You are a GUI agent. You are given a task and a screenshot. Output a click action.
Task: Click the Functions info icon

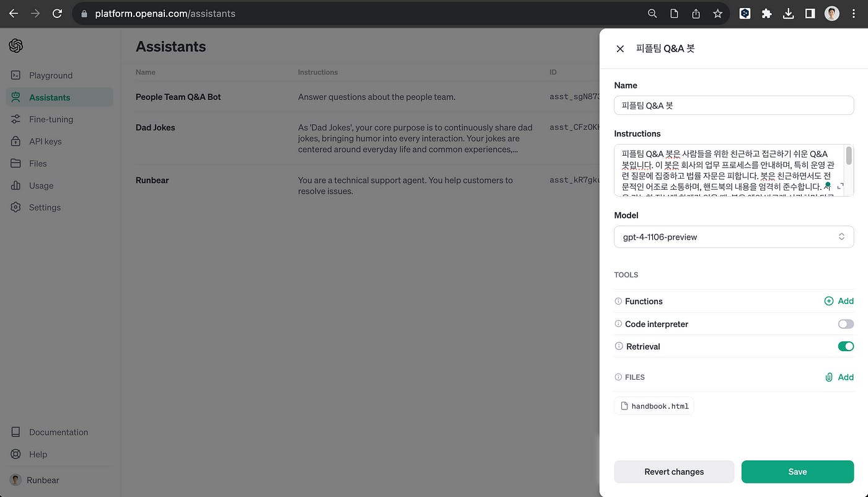(618, 302)
